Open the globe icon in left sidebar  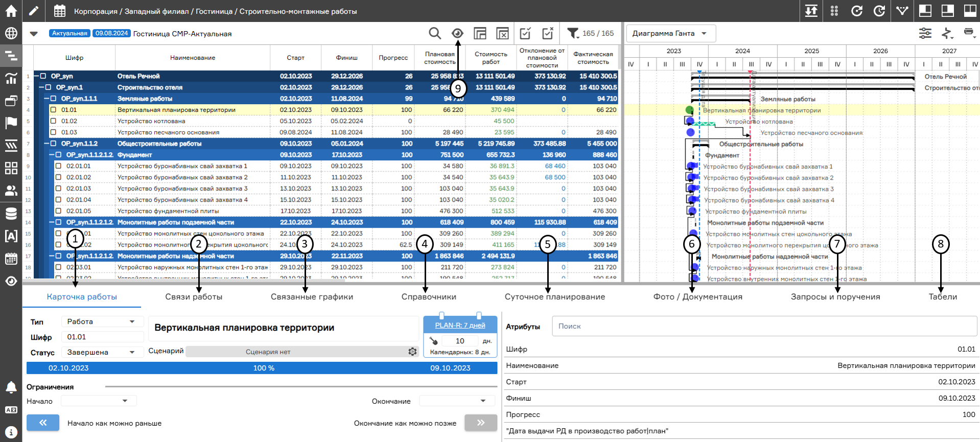coord(11,33)
